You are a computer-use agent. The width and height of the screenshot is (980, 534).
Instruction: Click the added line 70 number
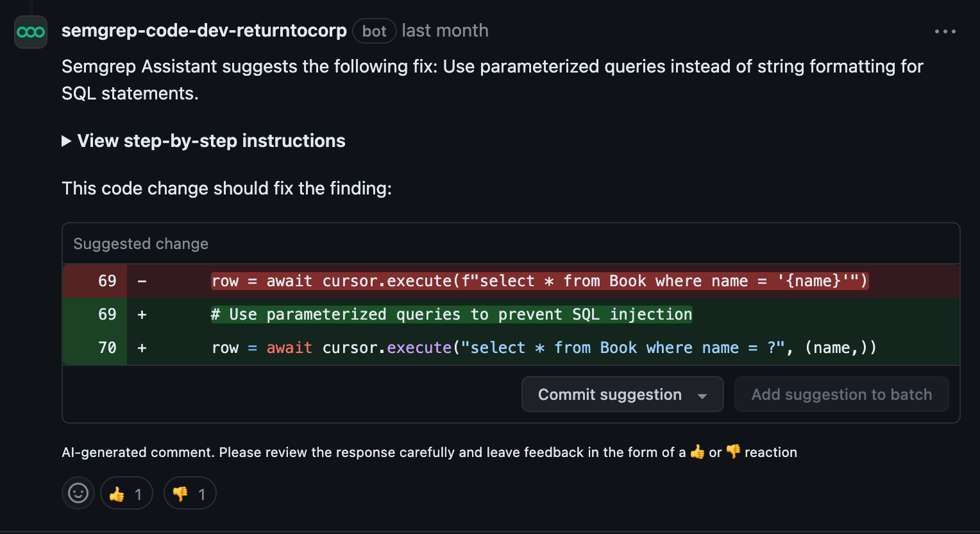tap(107, 348)
